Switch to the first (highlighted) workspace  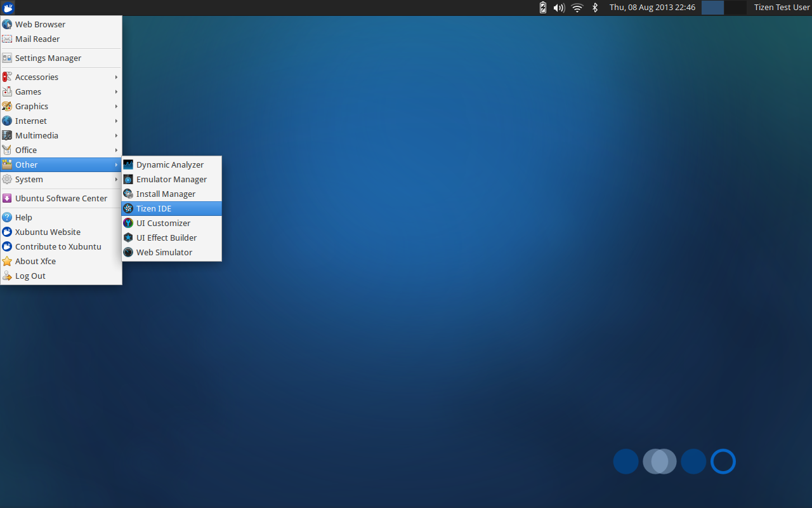(712, 8)
